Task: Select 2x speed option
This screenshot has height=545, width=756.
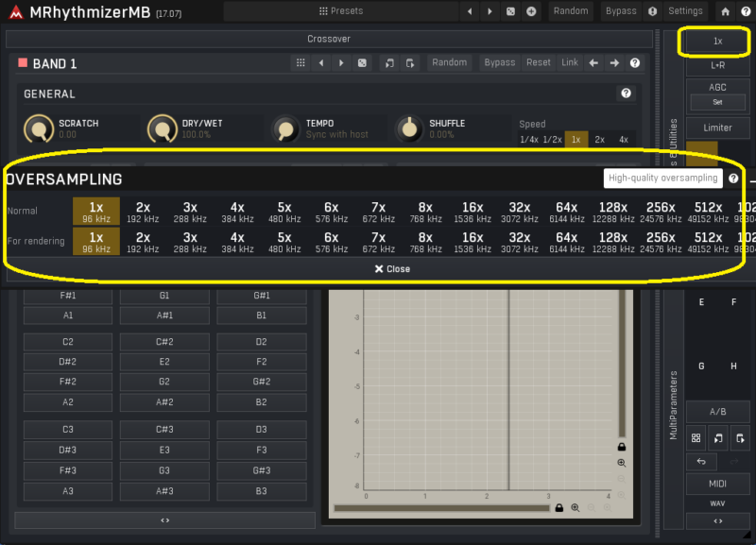Action: pos(599,139)
